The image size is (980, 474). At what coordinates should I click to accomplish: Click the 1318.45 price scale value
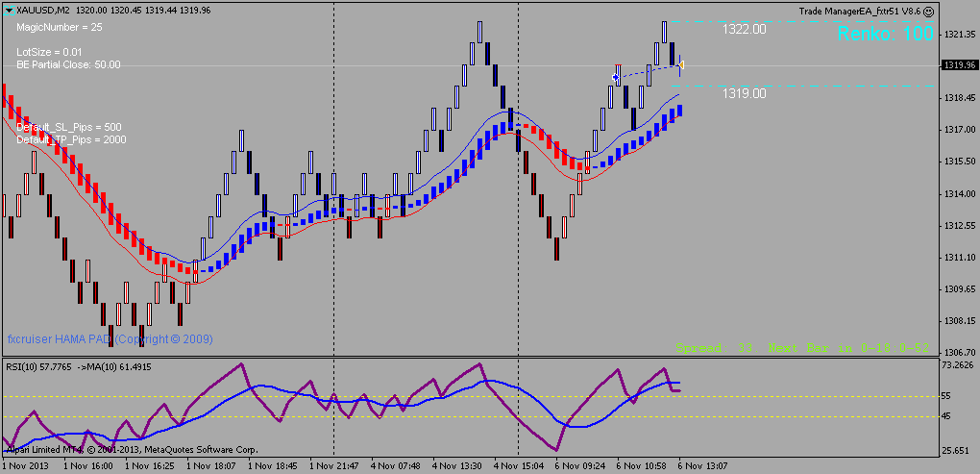(x=960, y=97)
